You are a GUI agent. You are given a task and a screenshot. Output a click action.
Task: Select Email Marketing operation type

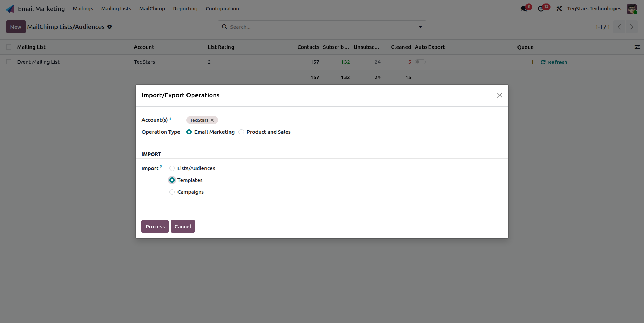click(189, 132)
